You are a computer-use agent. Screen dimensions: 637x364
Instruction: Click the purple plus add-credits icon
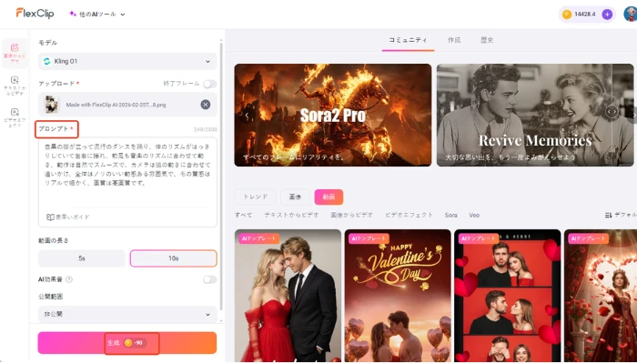[607, 15]
